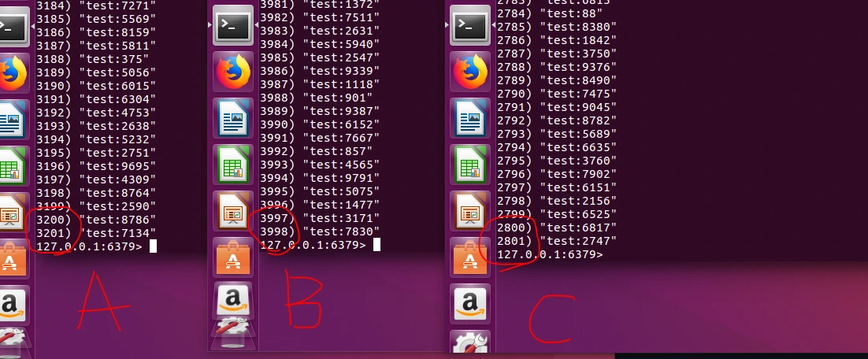Click the 127.0.0.1:6379> prompt in window B
868x359 pixels.
pyautogui.click(x=313, y=245)
